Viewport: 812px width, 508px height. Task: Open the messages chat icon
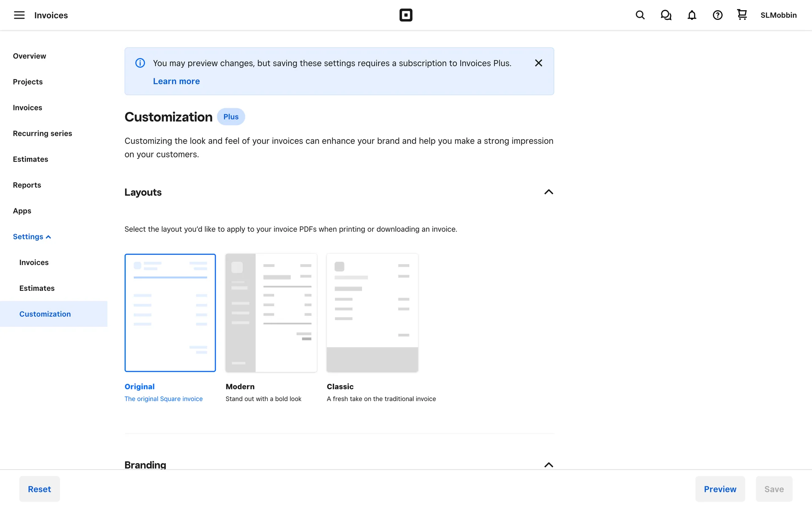pyautogui.click(x=666, y=15)
